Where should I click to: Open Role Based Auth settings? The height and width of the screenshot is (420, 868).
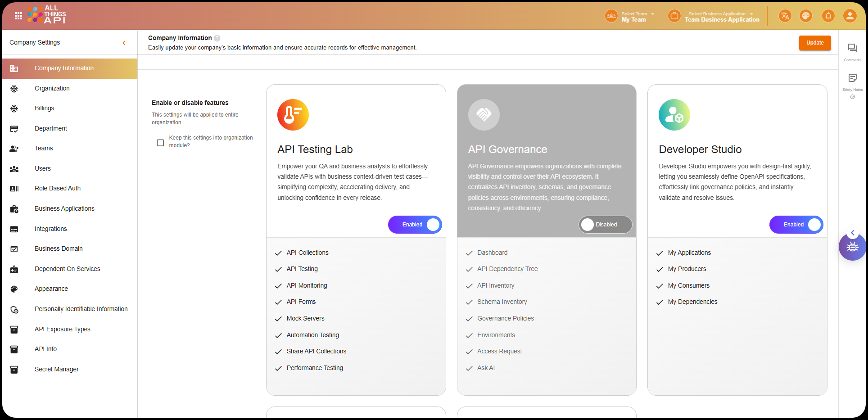58,189
